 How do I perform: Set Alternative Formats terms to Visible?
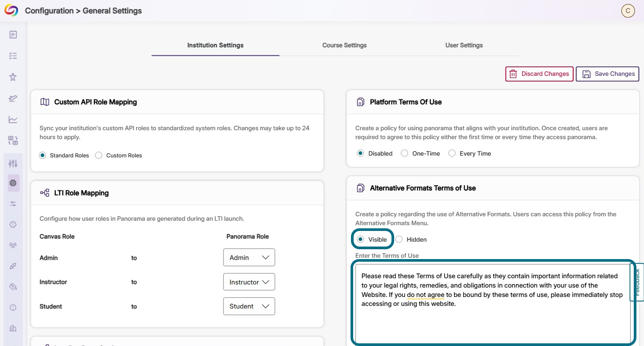[x=361, y=239]
